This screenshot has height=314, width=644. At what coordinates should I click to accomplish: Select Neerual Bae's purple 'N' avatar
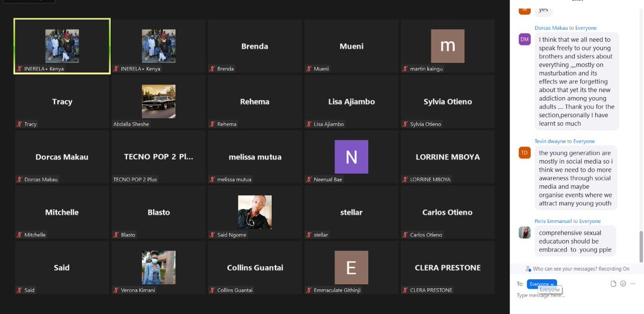pos(351,157)
